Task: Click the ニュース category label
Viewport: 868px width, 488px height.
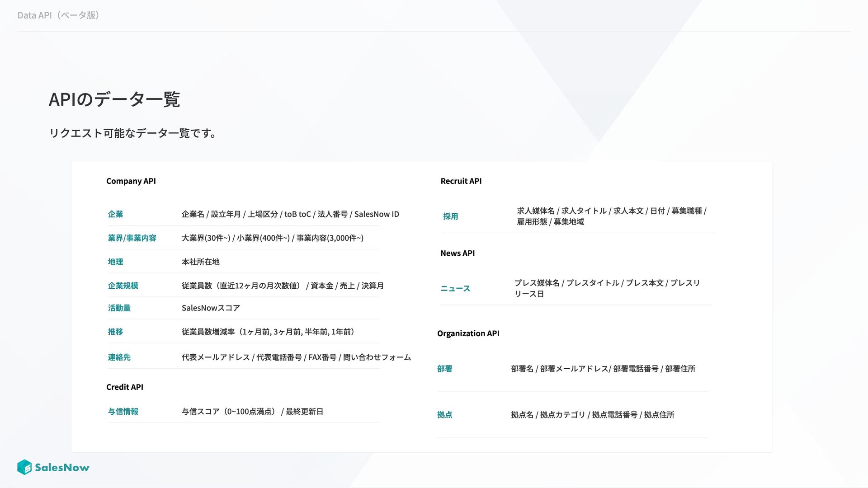Action: pyautogui.click(x=455, y=289)
